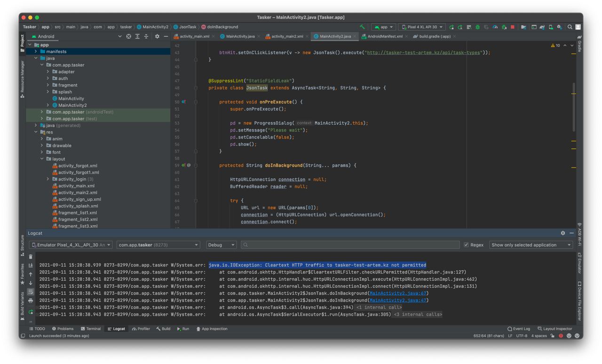The image size is (602, 364).
Task: Click the first MainActivity2.java:67 stack trace link
Action: click(397, 293)
